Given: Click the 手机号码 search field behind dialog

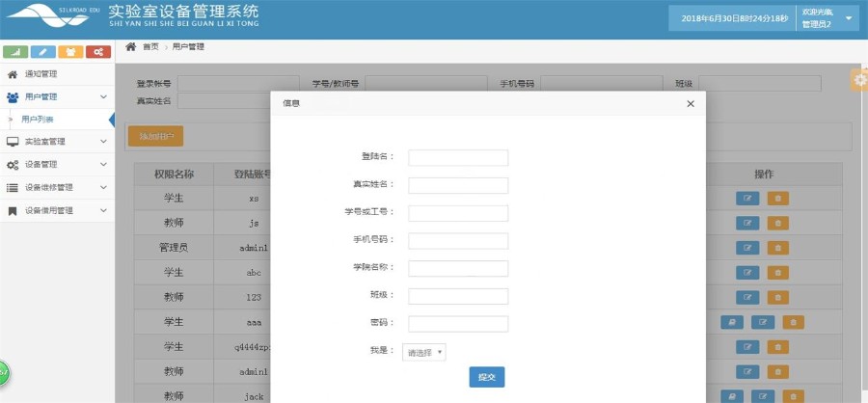Looking at the screenshot, I should click(601, 84).
